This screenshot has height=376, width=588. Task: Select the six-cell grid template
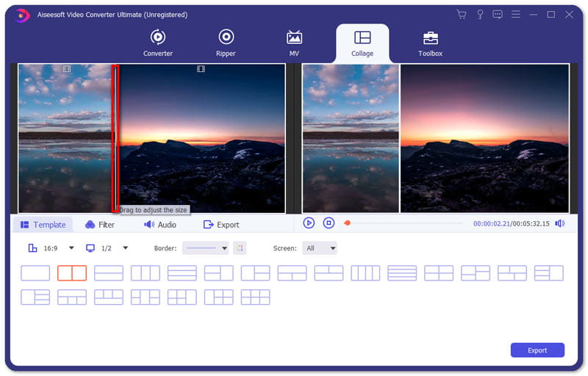coord(255,297)
